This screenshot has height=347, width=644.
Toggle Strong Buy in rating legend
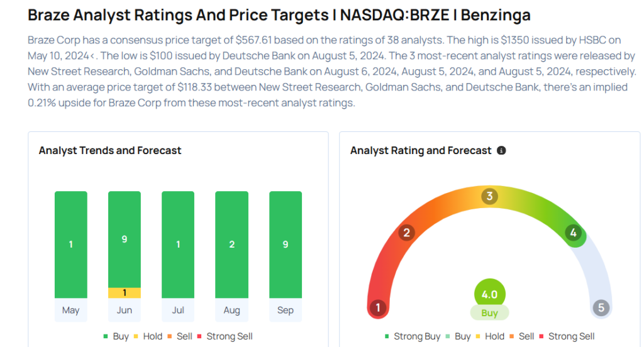pos(413,336)
